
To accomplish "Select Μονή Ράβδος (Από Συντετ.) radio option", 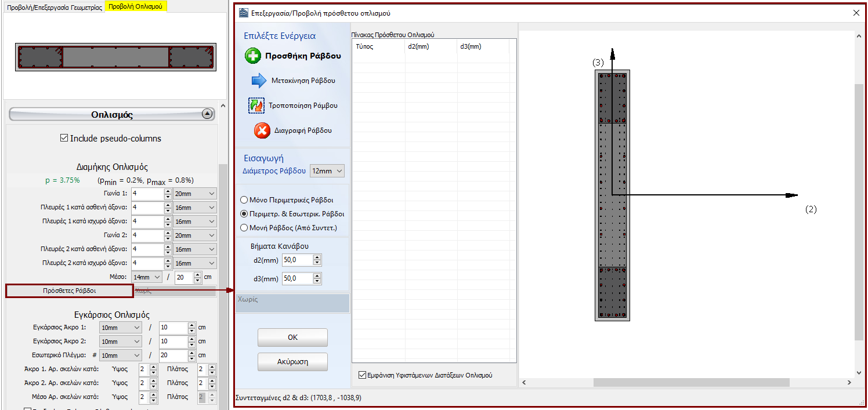I will pyautogui.click(x=244, y=227).
